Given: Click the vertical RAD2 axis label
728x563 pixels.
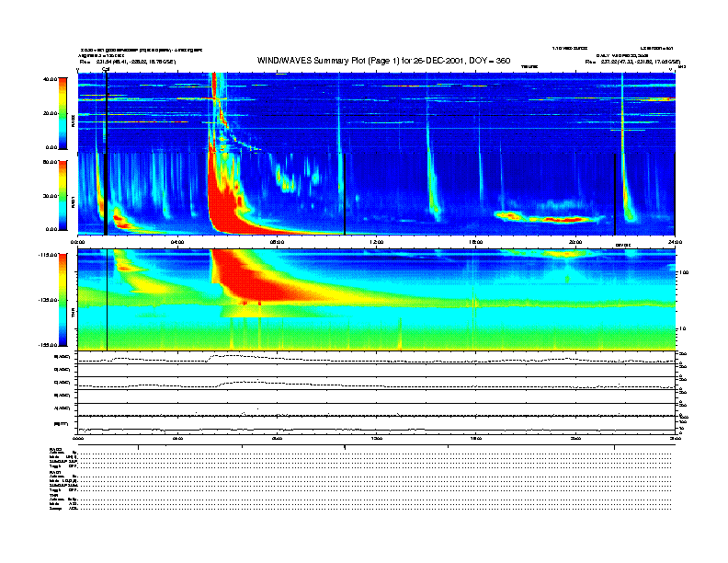Looking at the screenshot, I should pyautogui.click(x=73, y=121).
